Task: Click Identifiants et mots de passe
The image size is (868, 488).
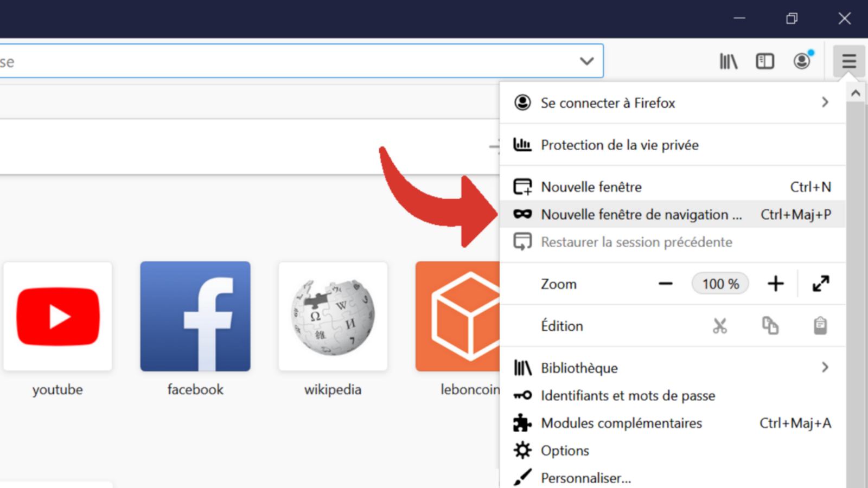Action: (x=628, y=395)
